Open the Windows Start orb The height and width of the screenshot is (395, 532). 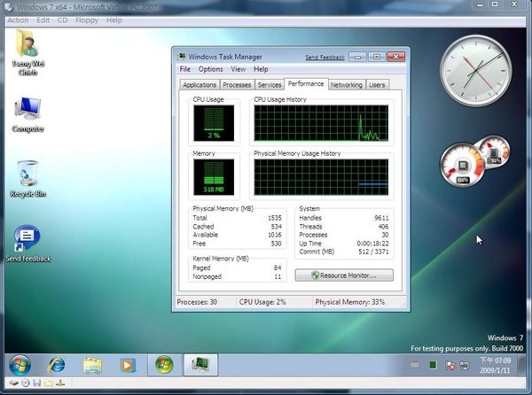(x=20, y=365)
